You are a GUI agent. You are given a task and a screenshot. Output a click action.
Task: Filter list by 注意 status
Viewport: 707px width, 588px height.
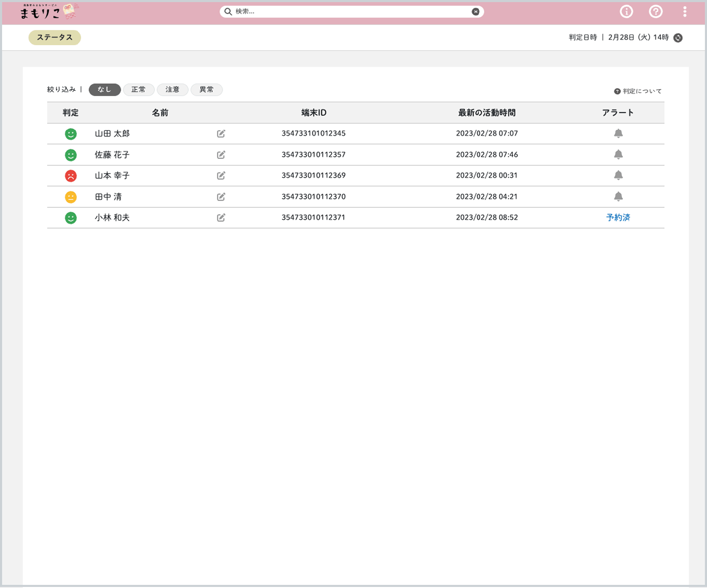(173, 89)
